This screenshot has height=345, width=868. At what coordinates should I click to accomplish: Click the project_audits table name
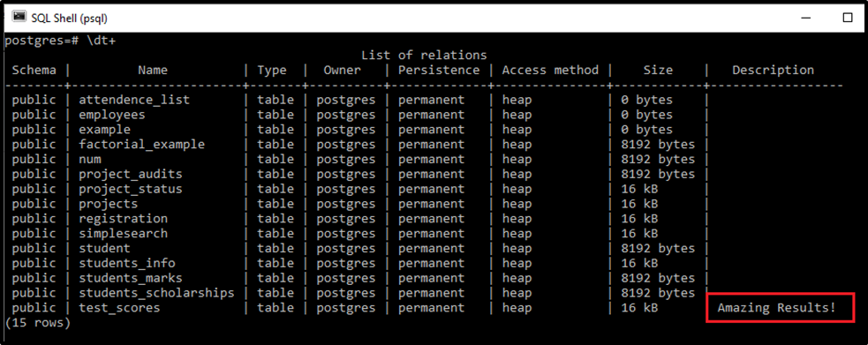pyautogui.click(x=130, y=174)
